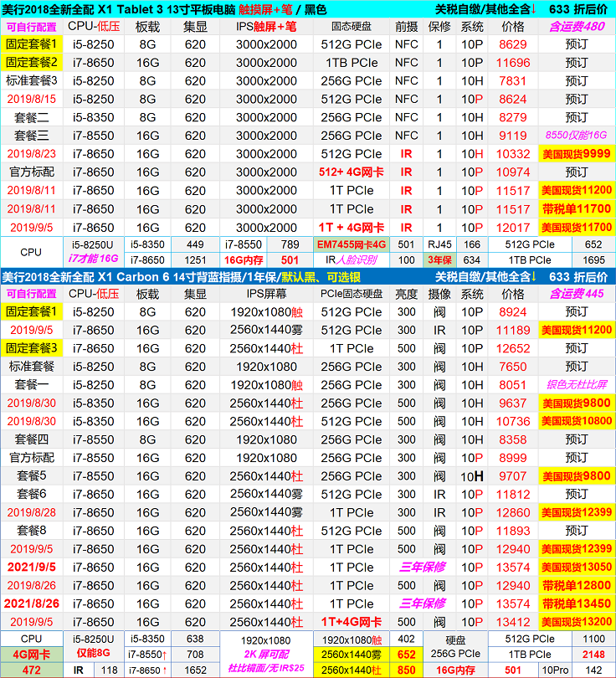Click the 套餐8 row label

tap(32, 531)
